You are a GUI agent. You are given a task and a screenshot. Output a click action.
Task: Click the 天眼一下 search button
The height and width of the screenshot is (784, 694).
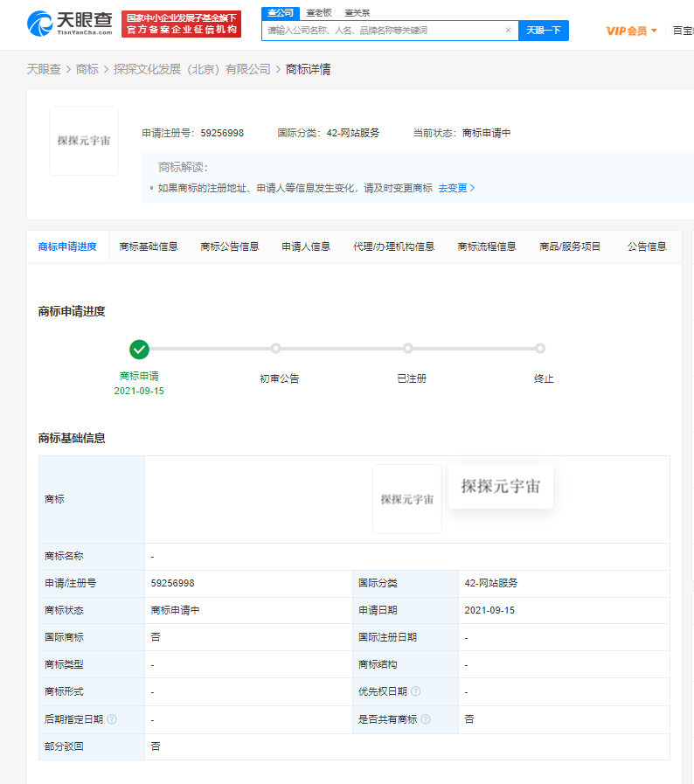544,31
